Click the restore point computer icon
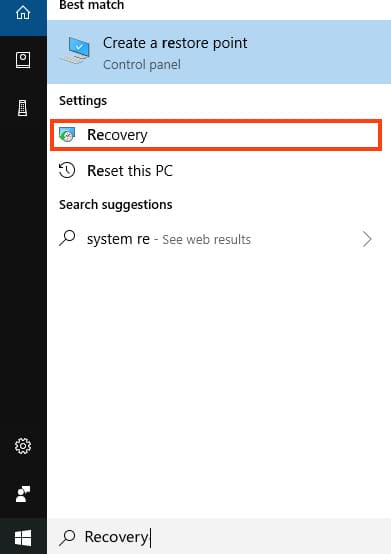Screen dimensions: 391x554 pos(76,51)
